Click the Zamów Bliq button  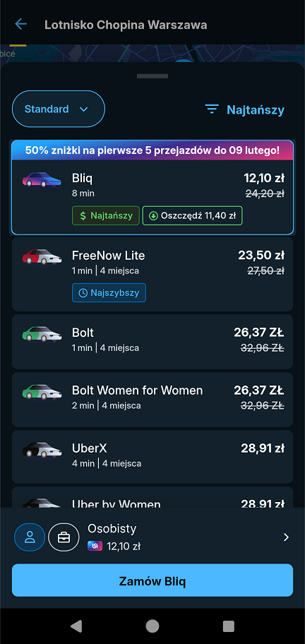[x=152, y=580]
